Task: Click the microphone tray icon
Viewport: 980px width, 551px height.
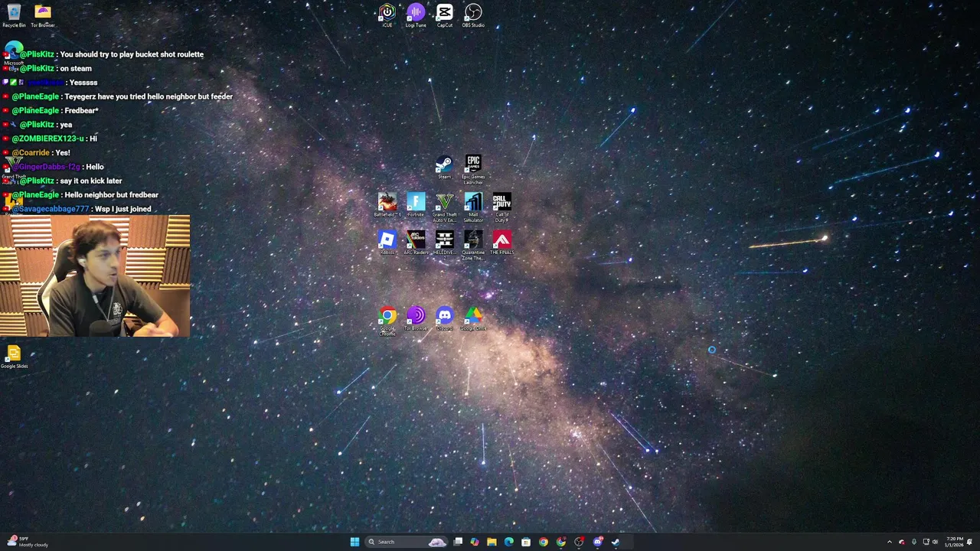Action: 914,542
